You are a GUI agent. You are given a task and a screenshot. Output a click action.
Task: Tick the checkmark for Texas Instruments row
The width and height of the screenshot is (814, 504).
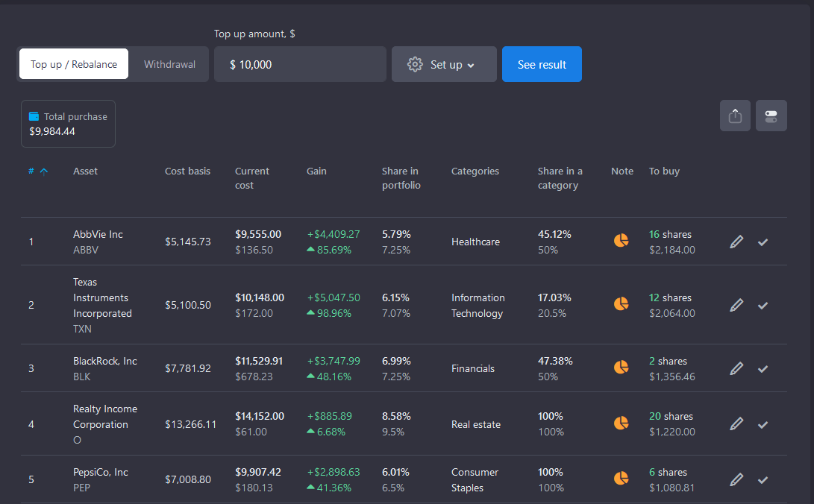coord(763,305)
